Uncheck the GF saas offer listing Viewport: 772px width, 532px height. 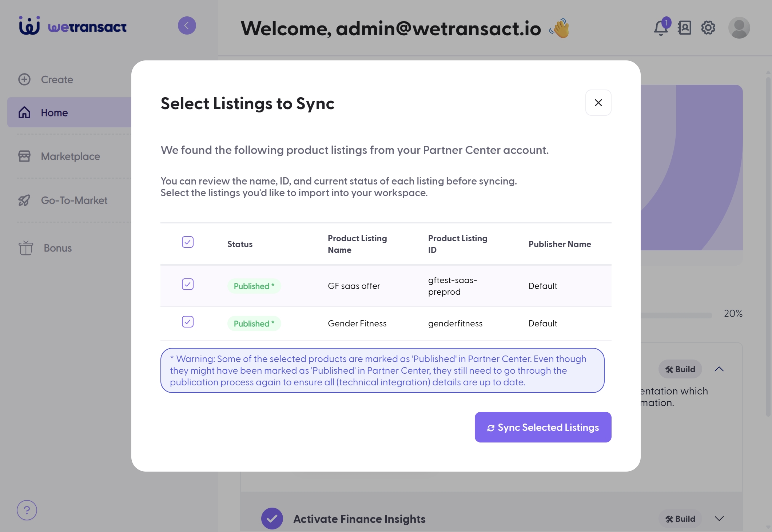(x=188, y=284)
